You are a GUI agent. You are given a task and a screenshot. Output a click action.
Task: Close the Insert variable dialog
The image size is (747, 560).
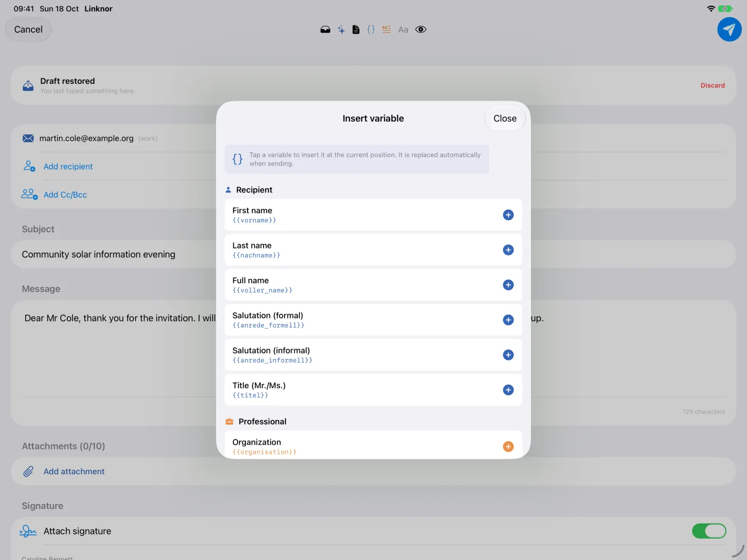click(505, 118)
